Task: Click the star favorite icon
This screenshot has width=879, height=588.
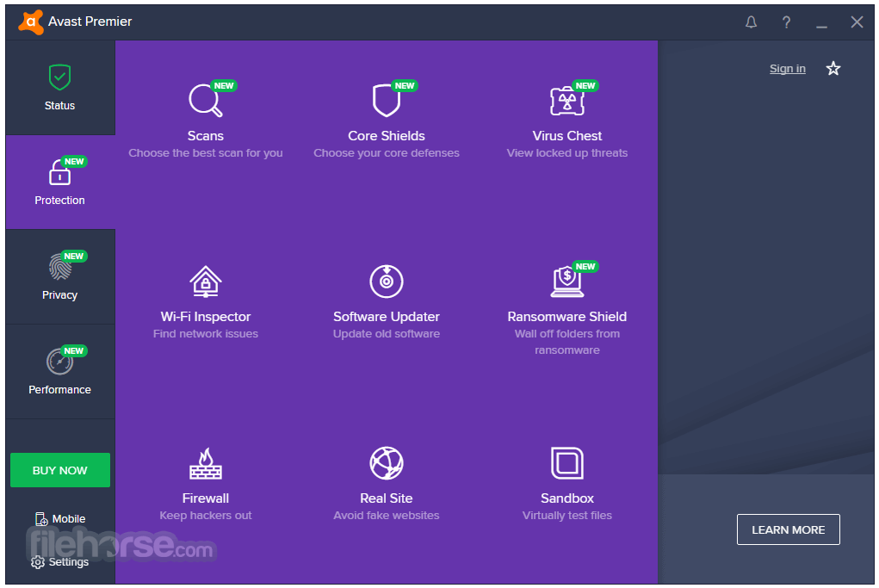Action: tap(833, 68)
